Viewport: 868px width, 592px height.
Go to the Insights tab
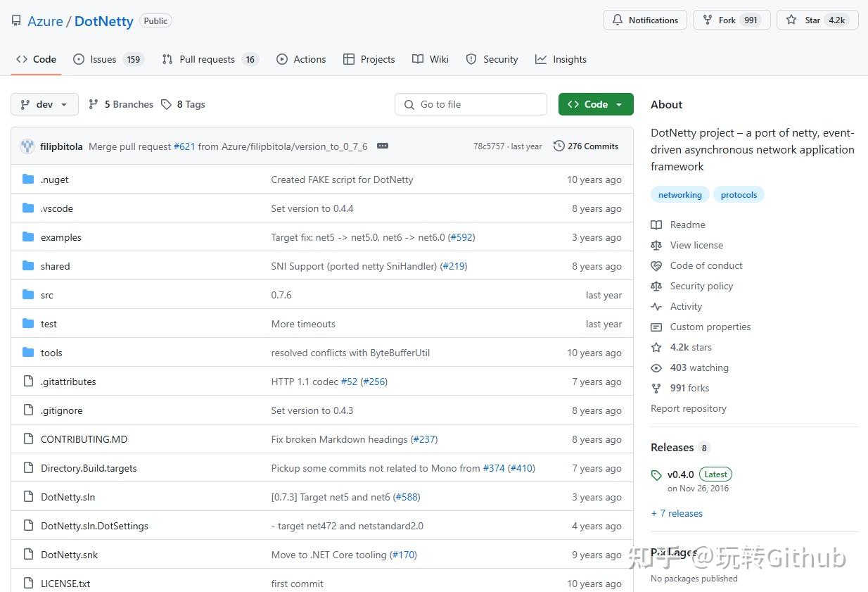coord(569,59)
